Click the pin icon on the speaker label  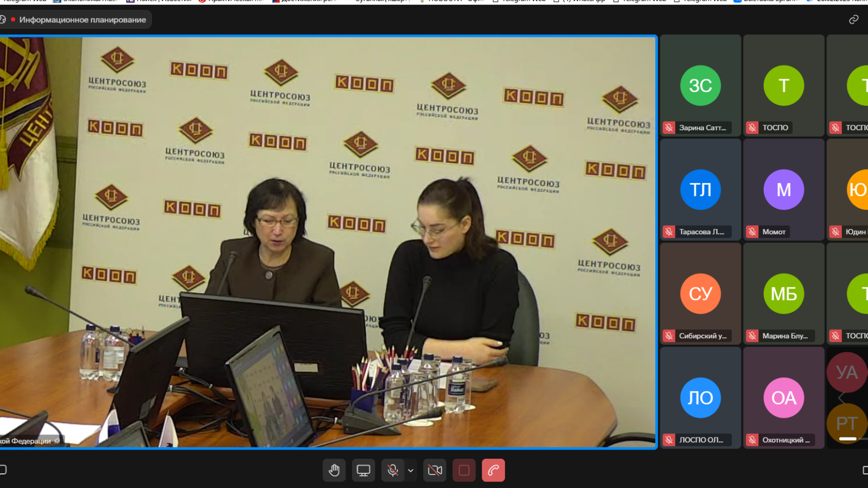click(57, 441)
